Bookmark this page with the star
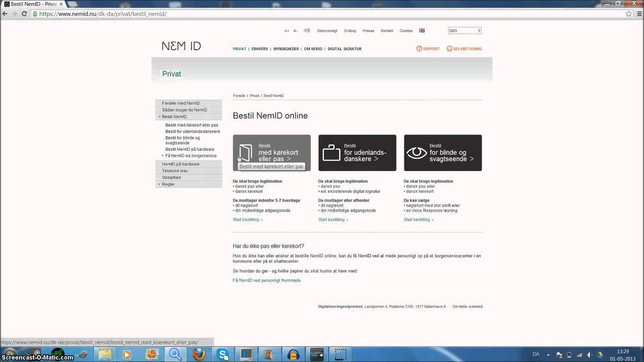This screenshot has height=362, width=644. [x=629, y=14]
